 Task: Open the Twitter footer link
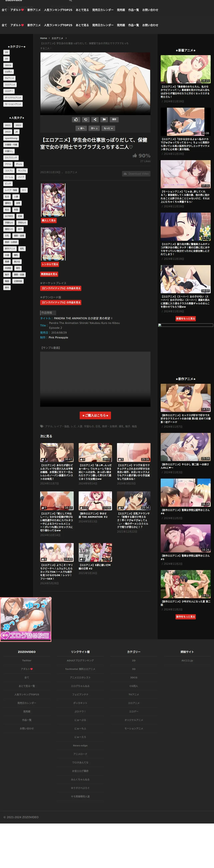pos(27,660)
